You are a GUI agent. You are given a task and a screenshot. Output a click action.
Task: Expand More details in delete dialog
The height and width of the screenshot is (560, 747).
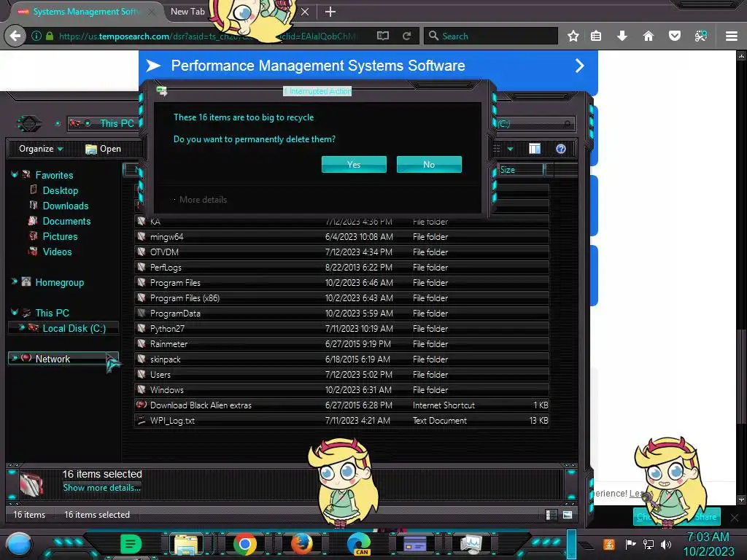pyautogui.click(x=203, y=200)
